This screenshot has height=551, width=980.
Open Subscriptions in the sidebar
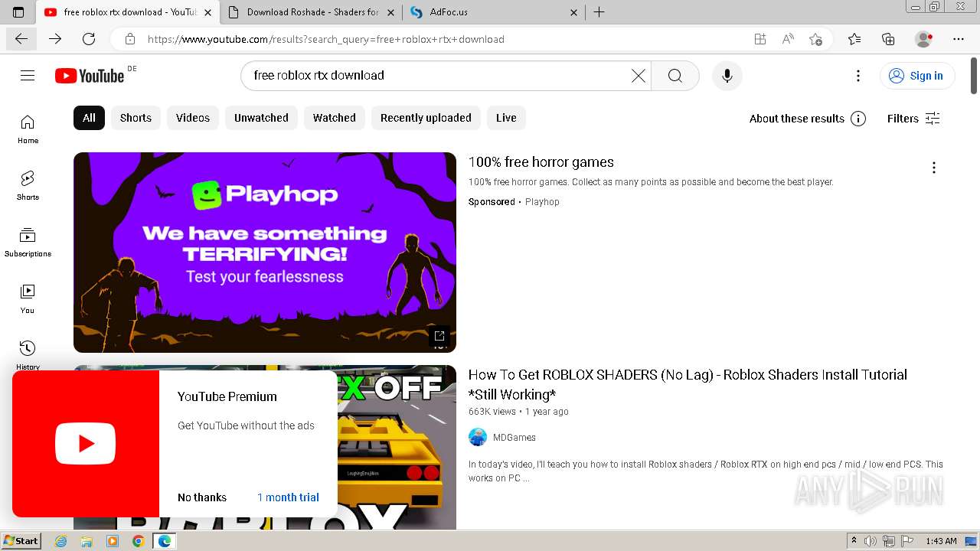click(28, 243)
